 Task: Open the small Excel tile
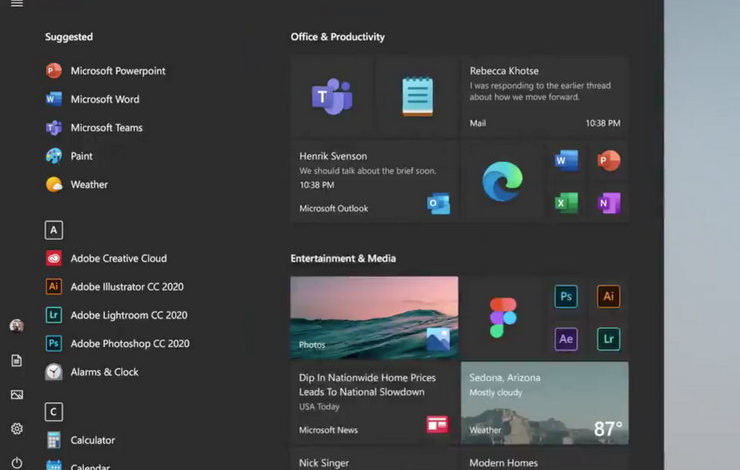566,203
